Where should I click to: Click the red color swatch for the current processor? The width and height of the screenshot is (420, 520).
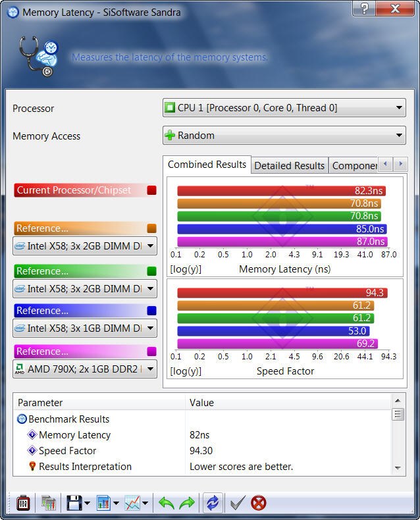tap(151, 190)
